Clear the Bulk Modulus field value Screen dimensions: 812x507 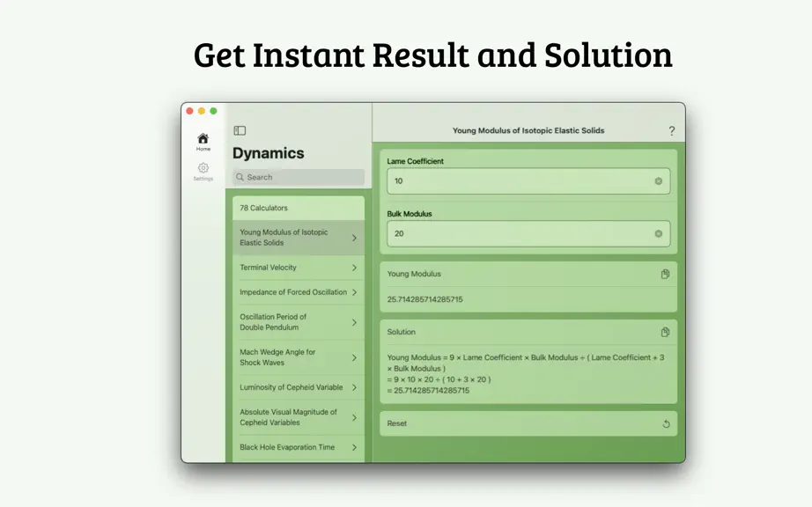(x=658, y=234)
